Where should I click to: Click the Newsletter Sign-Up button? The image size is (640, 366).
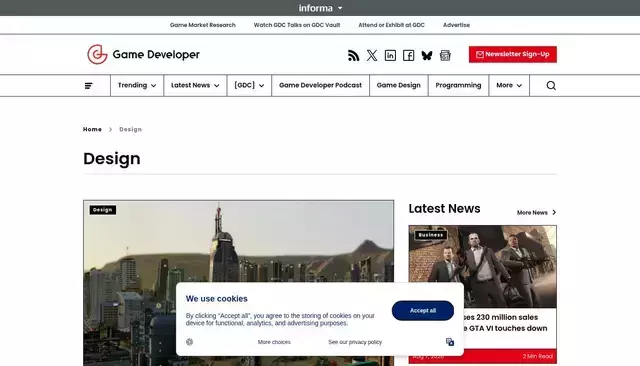pos(513,54)
